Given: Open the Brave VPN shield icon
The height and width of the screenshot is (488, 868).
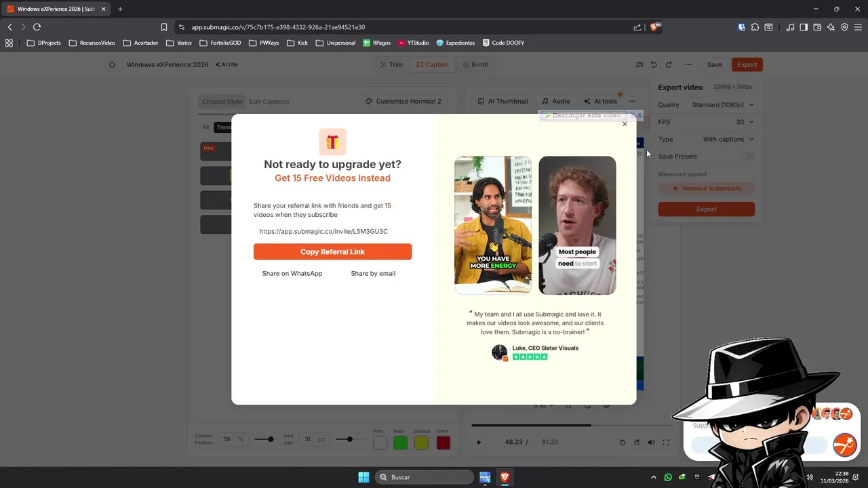Looking at the screenshot, I should pyautogui.click(x=844, y=27).
